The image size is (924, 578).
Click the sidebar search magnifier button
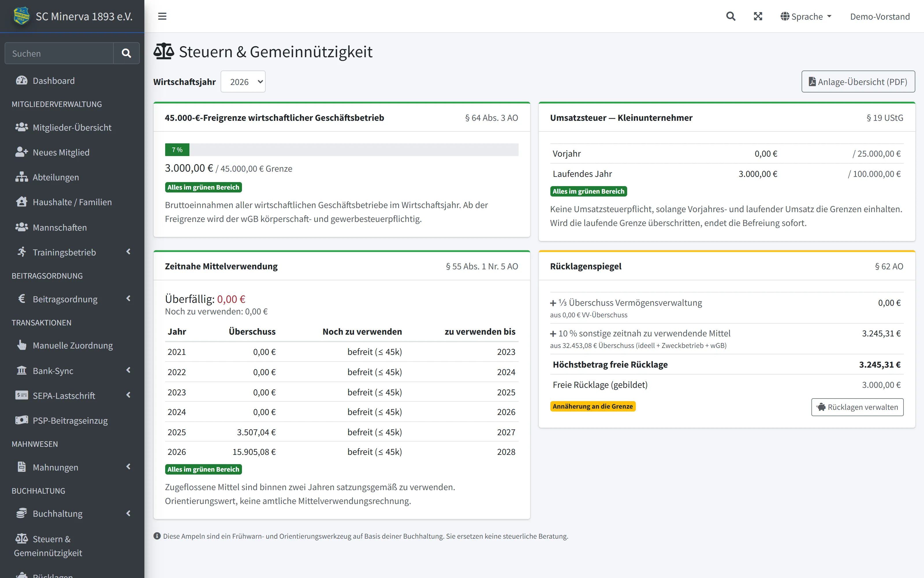point(126,53)
